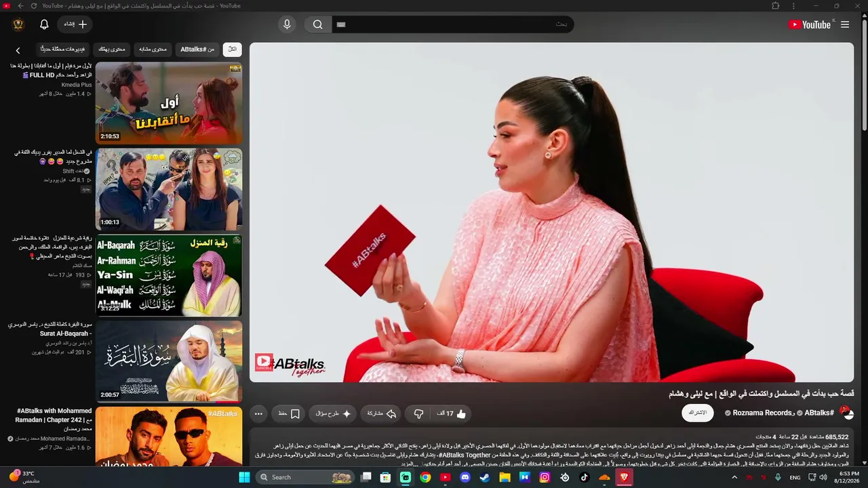Viewport: 868px width, 488px height.
Task: Click the Windows taskbar Search box
Action: coord(305,477)
